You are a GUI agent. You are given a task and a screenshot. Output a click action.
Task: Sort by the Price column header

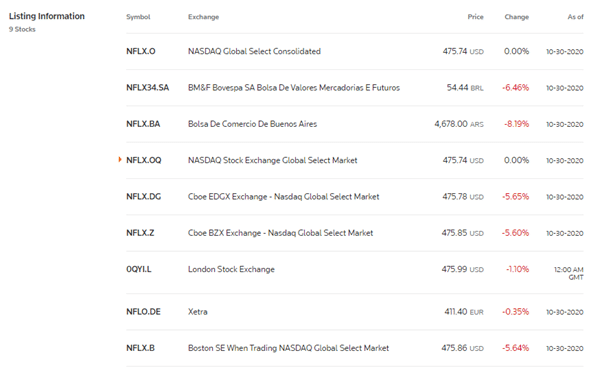(475, 17)
